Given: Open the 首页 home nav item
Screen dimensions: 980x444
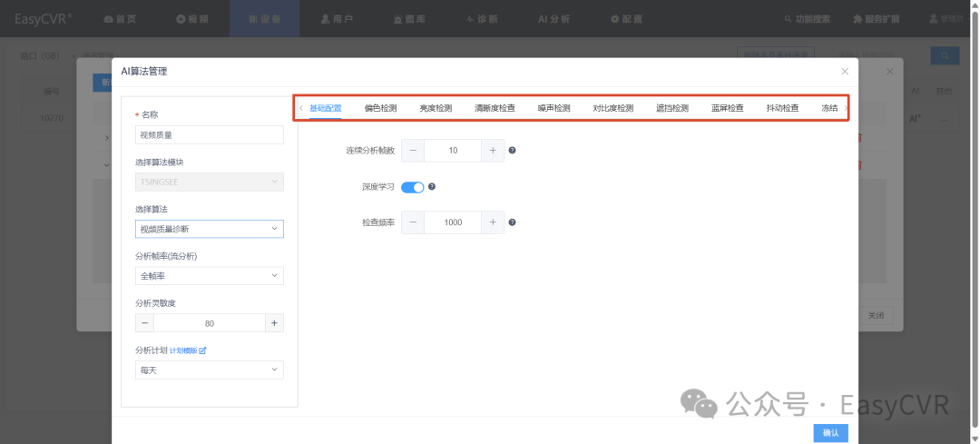Looking at the screenshot, I should tap(120, 19).
